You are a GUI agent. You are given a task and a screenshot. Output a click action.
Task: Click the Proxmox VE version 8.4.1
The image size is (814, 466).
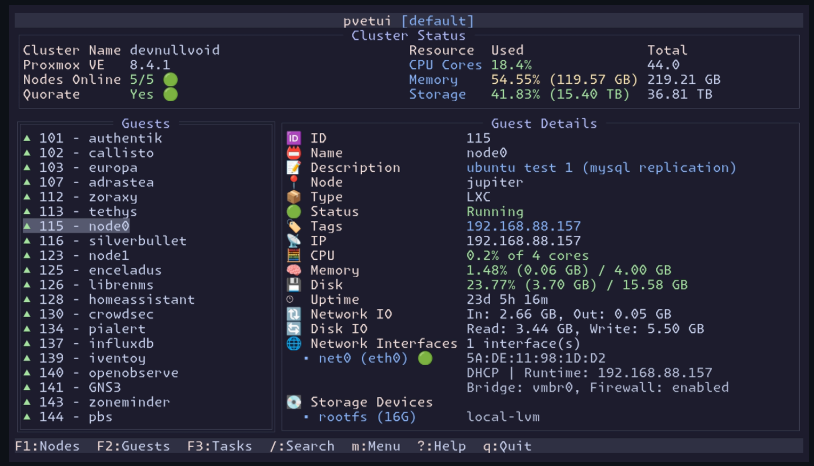[x=150, y=65]
